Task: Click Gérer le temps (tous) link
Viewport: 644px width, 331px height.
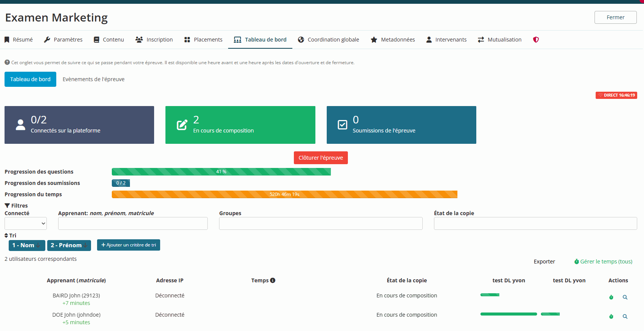Action: coord(603,262)
